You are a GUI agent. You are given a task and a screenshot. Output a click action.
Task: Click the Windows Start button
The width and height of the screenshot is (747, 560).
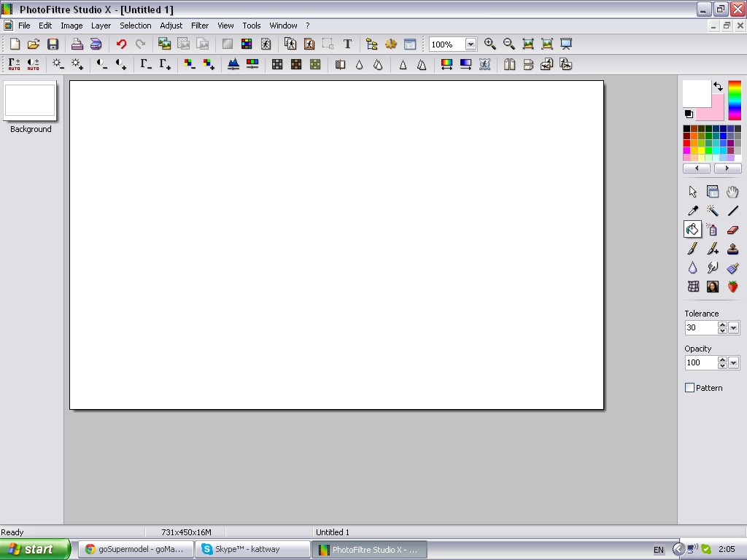click(x=35, y=549)
